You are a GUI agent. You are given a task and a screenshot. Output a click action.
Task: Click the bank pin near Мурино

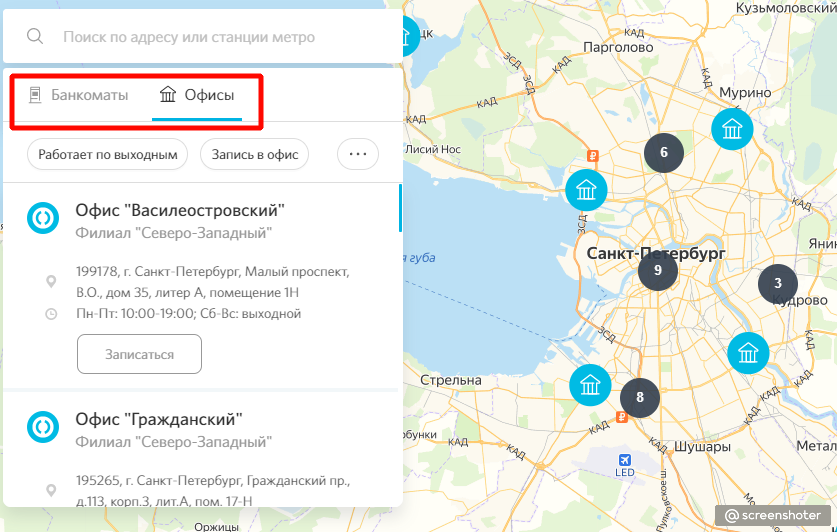click(x=732, y=129)
